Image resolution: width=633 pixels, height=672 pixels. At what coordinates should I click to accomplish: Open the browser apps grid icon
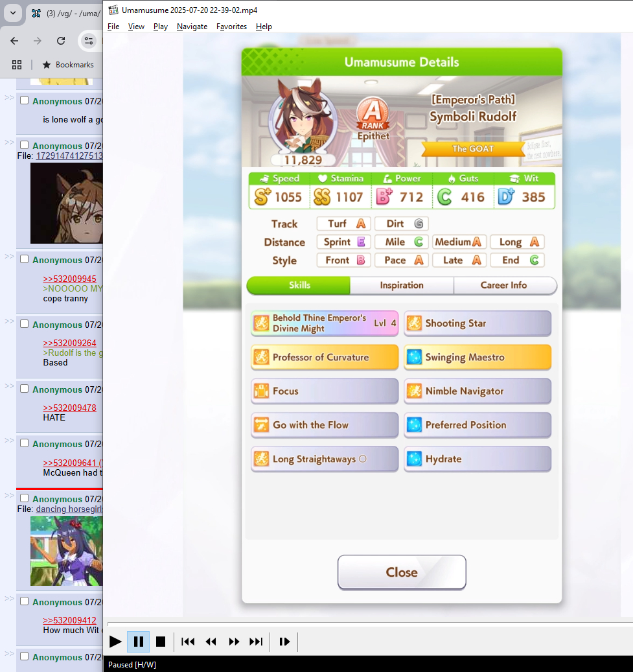tap(17, 65)
